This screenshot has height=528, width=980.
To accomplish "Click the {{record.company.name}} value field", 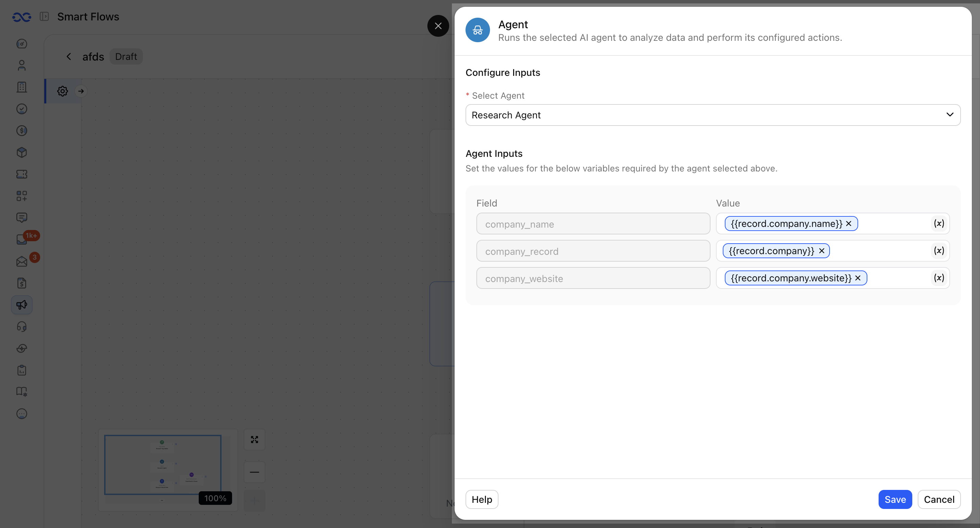I will (x=832, y=224).
